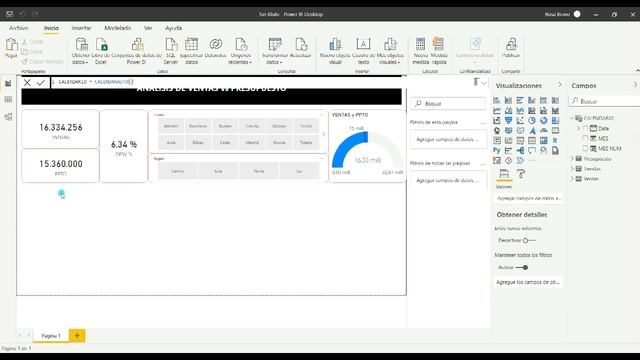The image size is (640, 360).
Task: Click the Pegar paste icon
Action: [11, 45]
